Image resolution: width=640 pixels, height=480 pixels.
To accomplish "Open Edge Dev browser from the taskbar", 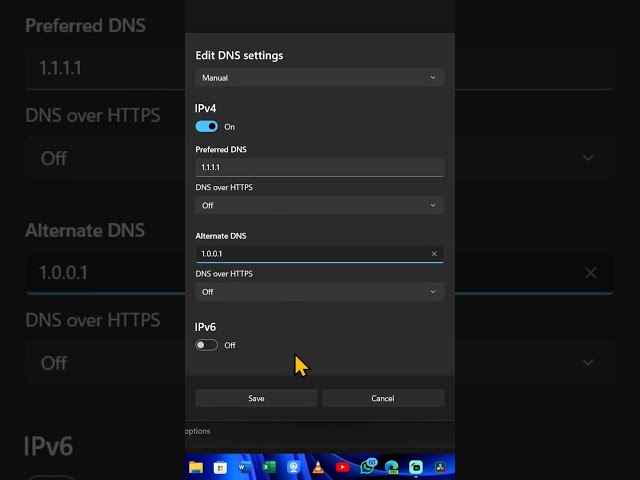I will [x=392, y=467].
